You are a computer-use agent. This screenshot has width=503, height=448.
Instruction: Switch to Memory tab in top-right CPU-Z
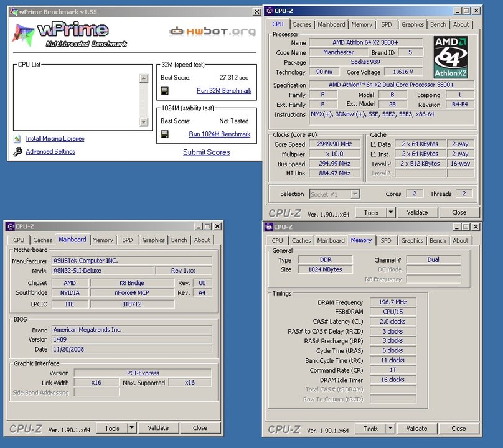click(362, 24)
